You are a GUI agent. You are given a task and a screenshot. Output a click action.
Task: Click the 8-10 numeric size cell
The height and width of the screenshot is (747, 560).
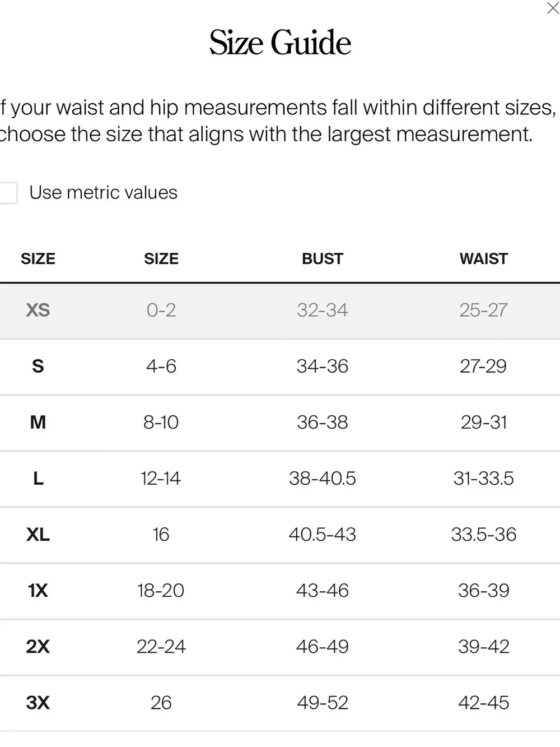click(x=161, y=422)
